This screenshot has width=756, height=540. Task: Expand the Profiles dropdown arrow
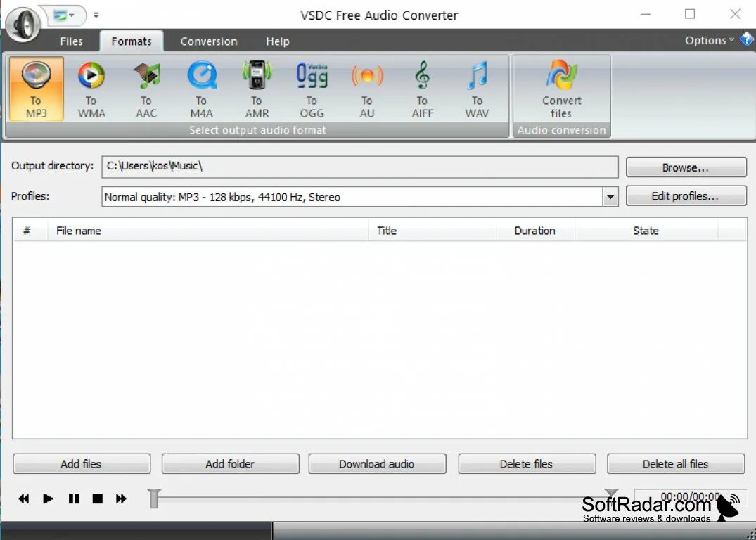(610, 197)
